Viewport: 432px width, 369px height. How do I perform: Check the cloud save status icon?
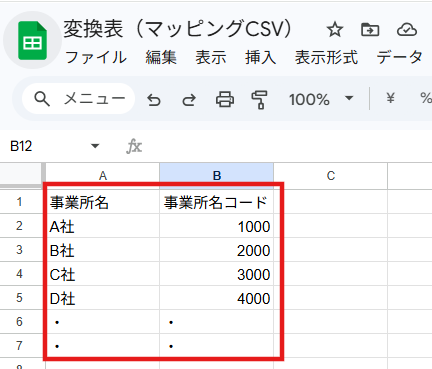407,30
